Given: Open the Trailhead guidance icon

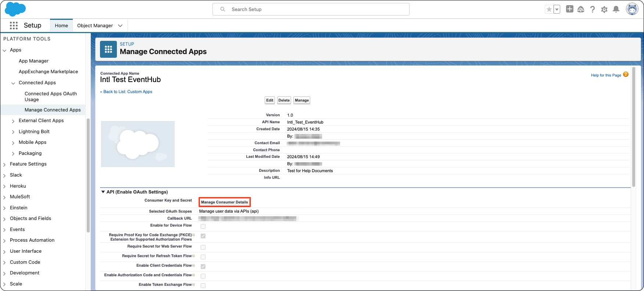Looking at the screenshot, I should point(581,10).
